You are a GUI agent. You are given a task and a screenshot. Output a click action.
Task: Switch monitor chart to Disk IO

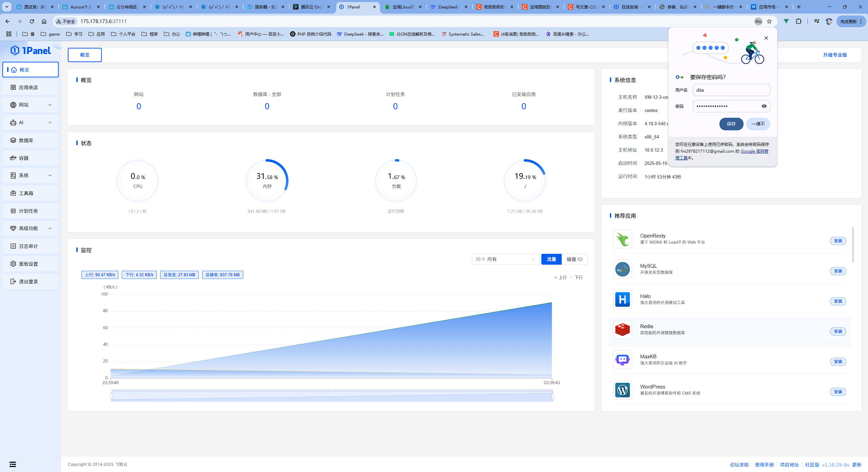574,259
